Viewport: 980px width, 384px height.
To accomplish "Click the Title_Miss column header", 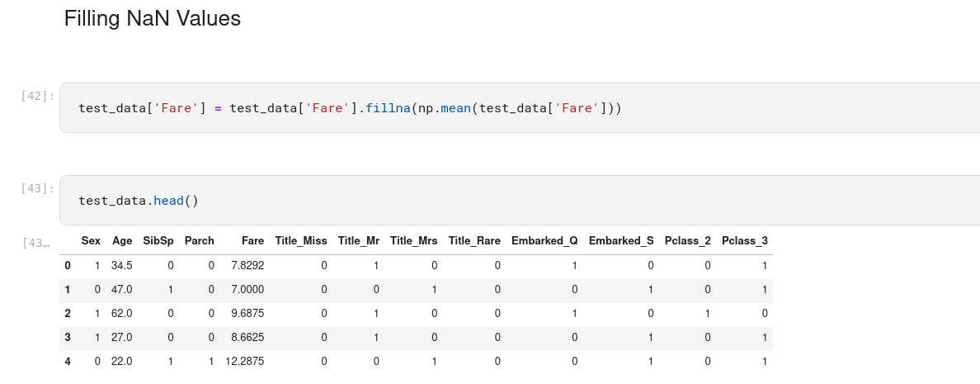I will [x=301, y=241].
